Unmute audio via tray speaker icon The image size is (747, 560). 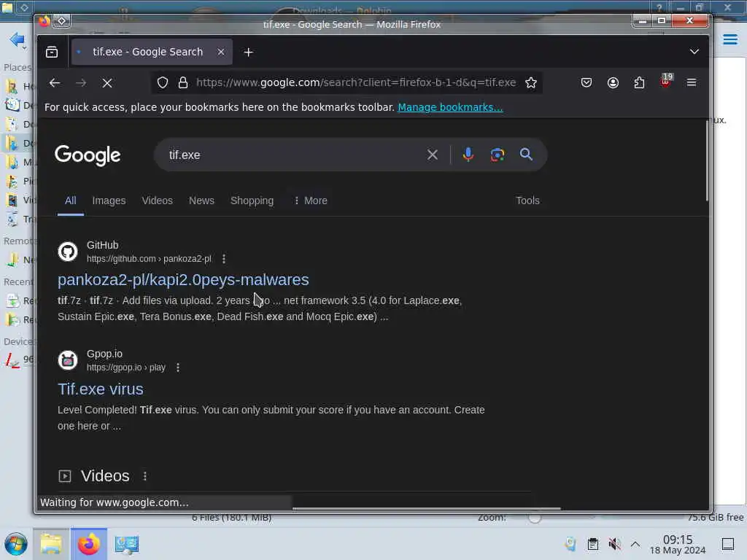[x=614, y=544]
